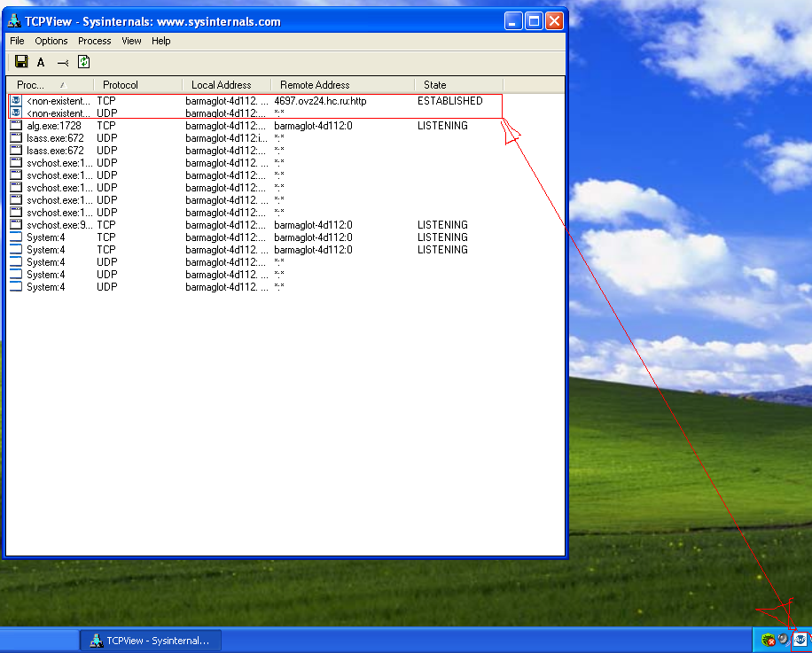Open the Process menu
This screenshot has width=812, height=653.
click(94, 41)
